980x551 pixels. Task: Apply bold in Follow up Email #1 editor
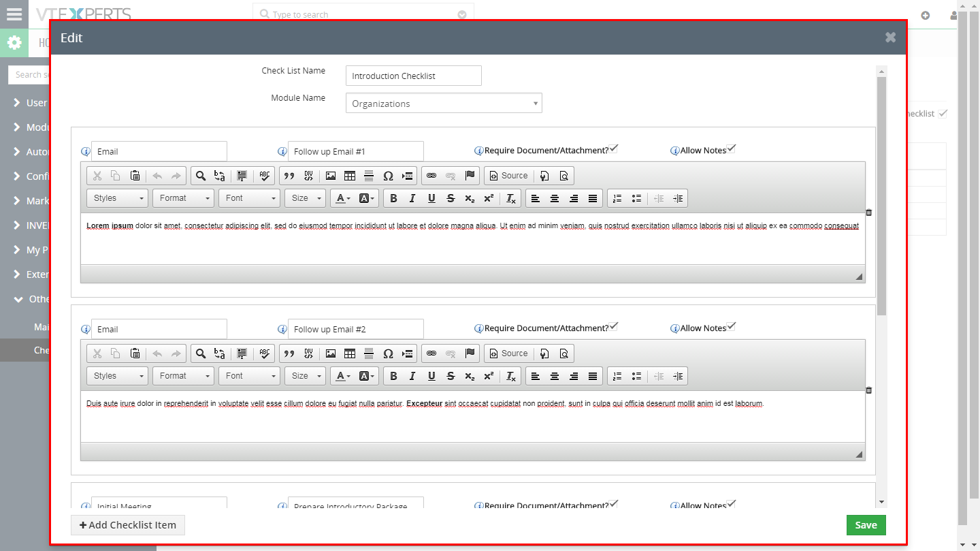pos(393,198)
